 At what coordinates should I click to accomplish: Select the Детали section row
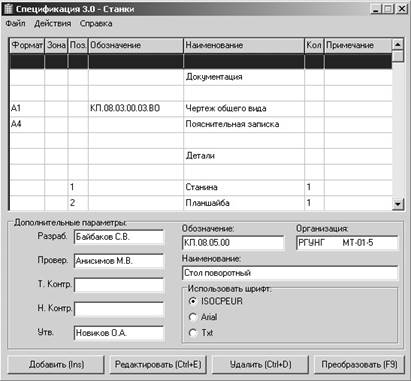click(244, 156)
